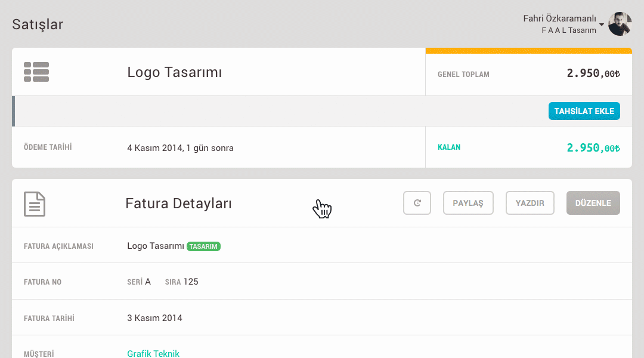Screen dimensions: 644x358
Task: Select the green TASARIM category tag
Action: 203,246
